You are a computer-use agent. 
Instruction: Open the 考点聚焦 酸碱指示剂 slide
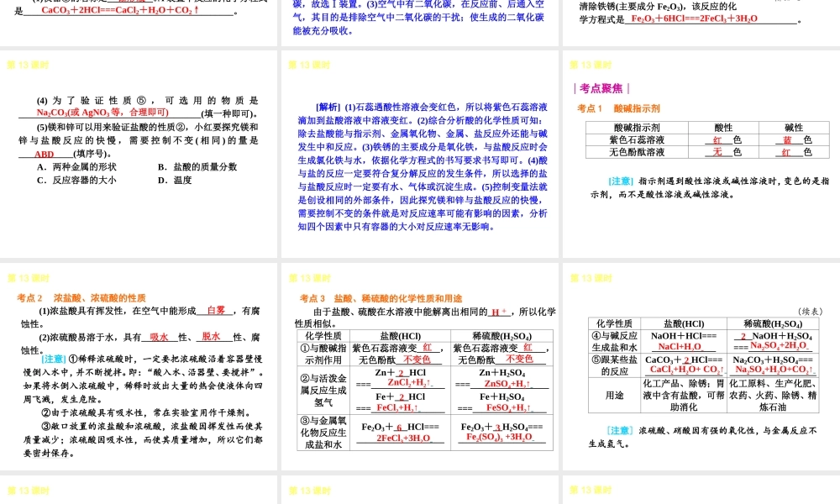click(x=701, y=155)
